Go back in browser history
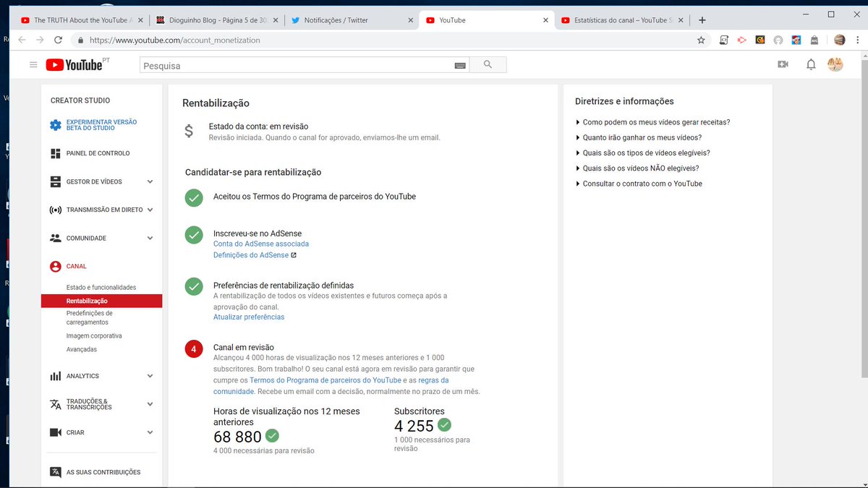The image size is (868, 488). tap(22, 40)
